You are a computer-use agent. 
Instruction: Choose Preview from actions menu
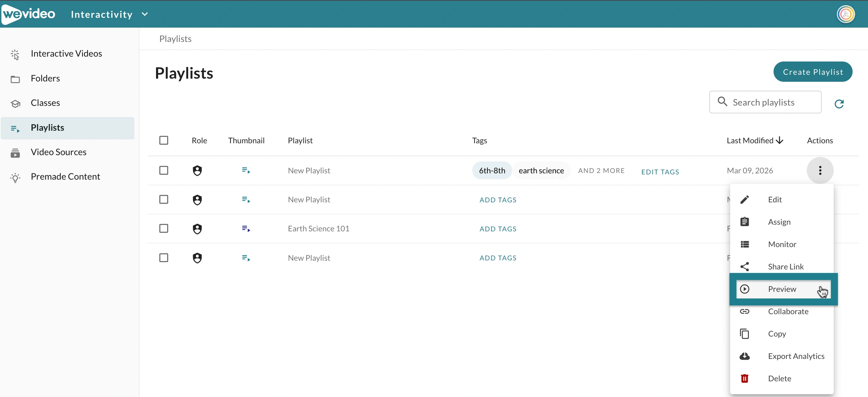click(783, 289)
